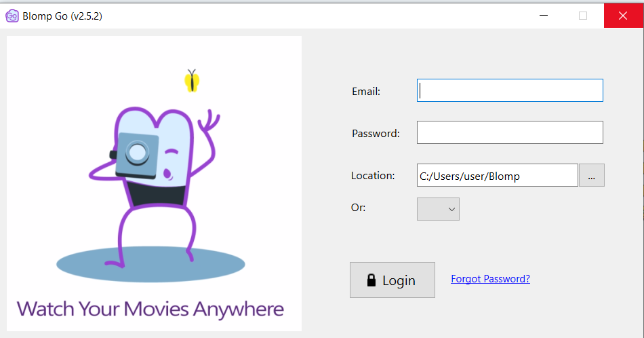This screenshot has width=644, height=338.
Task: Click the Blomp Go (v2.5.2) title text
Action: pyautogui.click(x=62, y=16)
